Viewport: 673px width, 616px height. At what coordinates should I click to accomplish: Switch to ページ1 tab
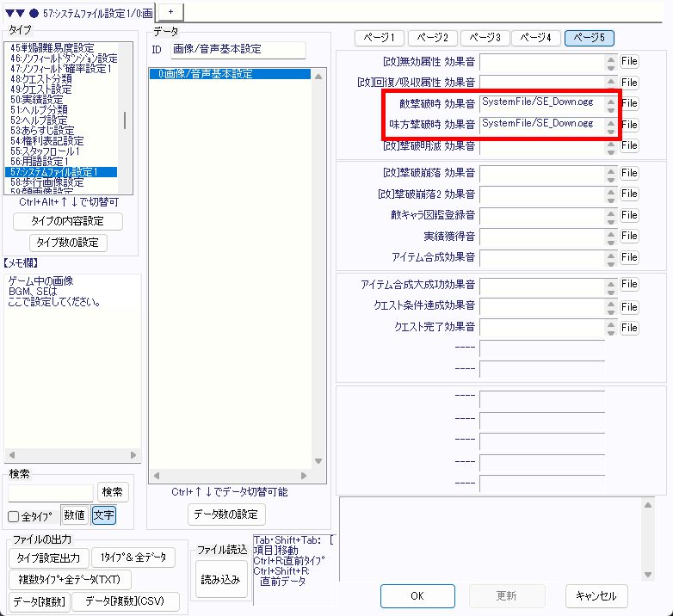[x=380, y=38]
